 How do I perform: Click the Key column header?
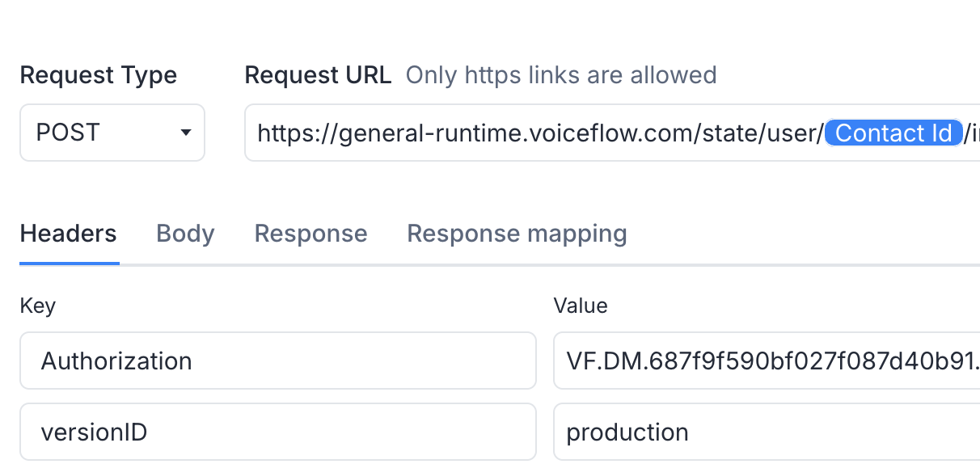coord(37,306)
